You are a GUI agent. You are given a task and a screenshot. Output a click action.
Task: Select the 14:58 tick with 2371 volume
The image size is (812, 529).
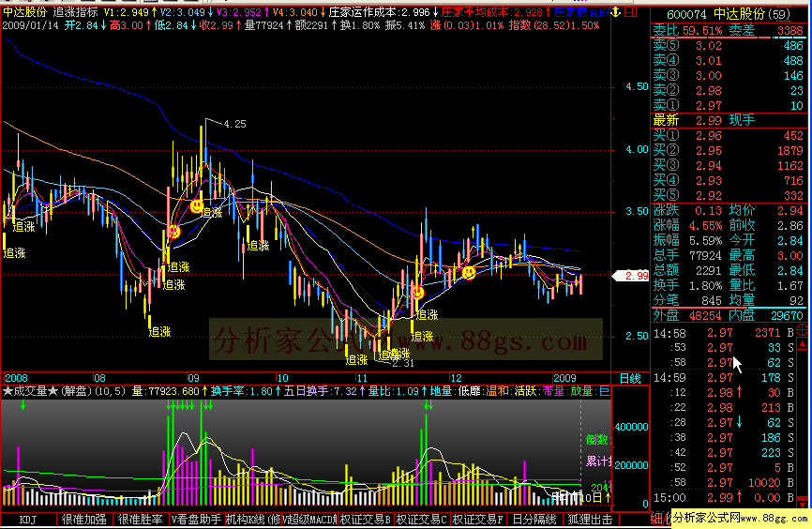click(x=724, y=333)
